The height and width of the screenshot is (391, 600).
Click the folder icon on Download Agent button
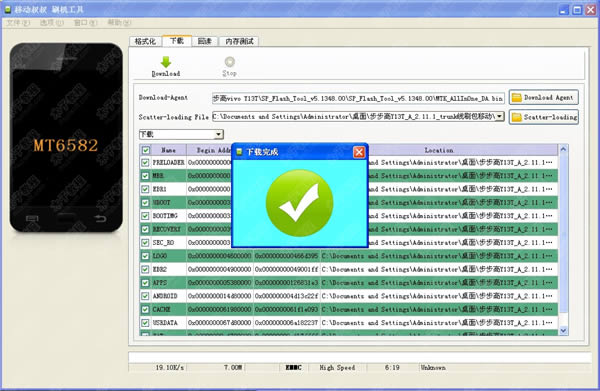517,98
